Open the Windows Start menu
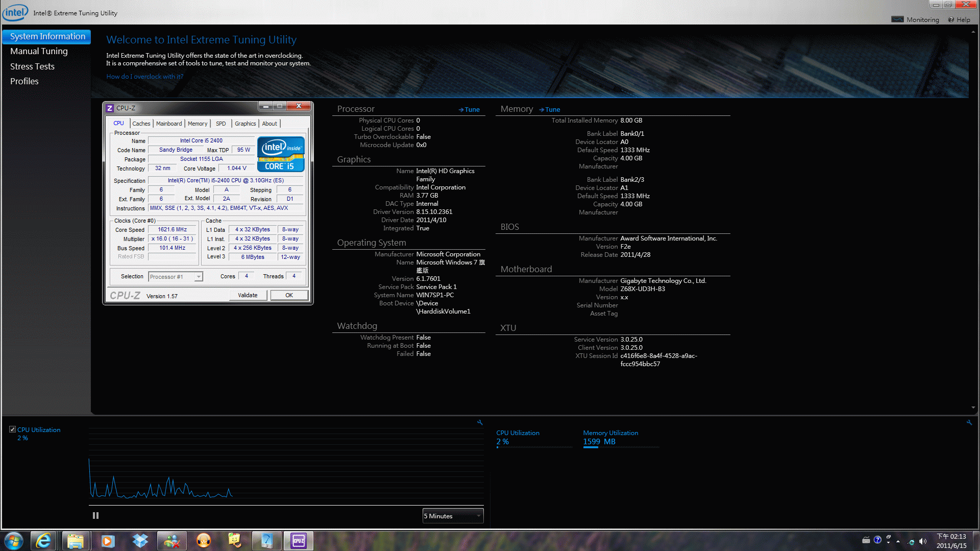The width and height of the screenshot is (980, 551). click(14, 540)
